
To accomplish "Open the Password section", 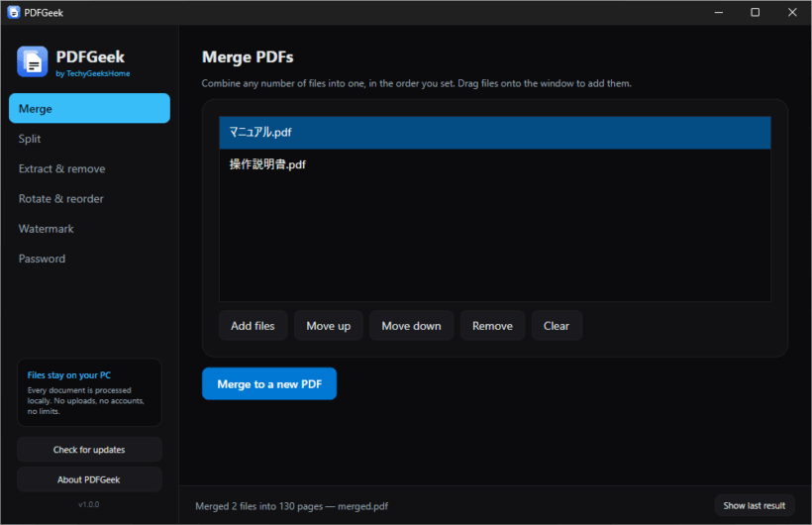I will pos(89,259).
